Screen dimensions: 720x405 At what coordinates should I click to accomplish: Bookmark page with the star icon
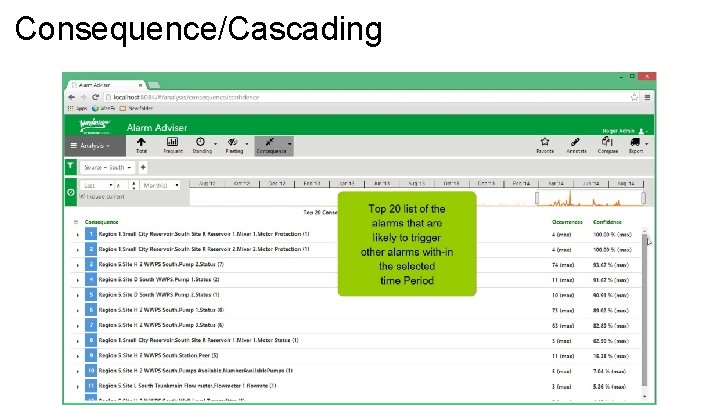coord(634,97)
